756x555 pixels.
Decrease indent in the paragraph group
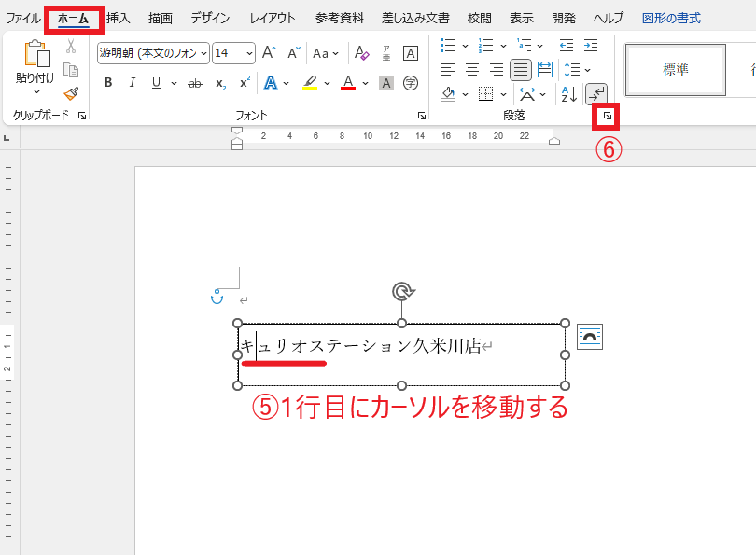(x=567, y=46)
